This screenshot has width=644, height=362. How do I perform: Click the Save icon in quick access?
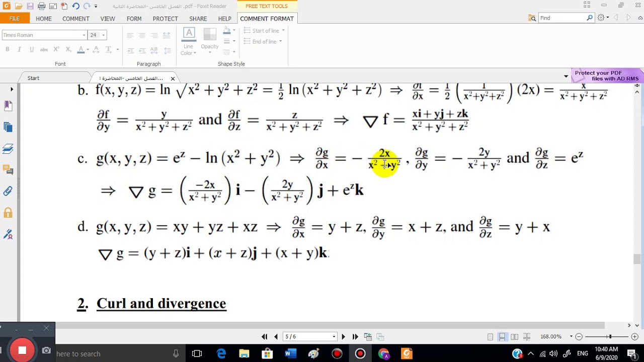pyautogui.click(x=30, y=6)
